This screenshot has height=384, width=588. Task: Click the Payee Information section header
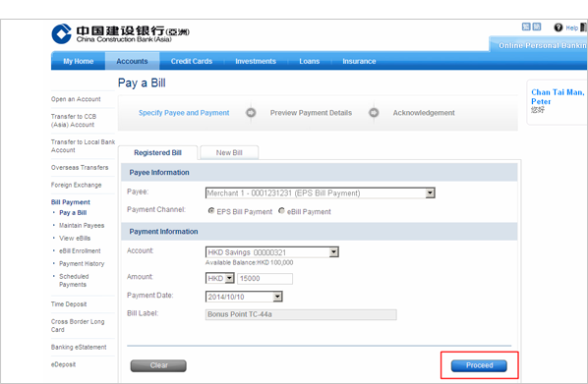click(x=320, y=172)
